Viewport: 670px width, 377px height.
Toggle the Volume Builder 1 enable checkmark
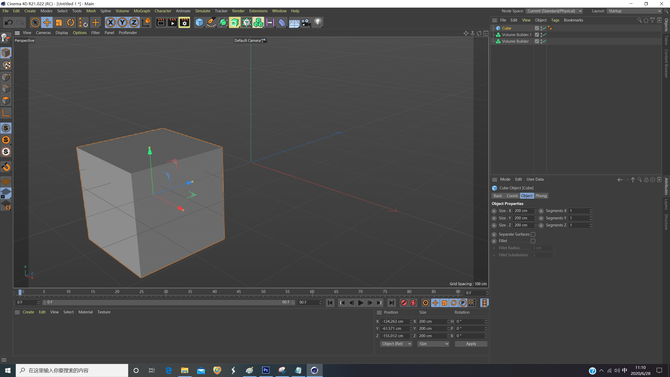[x=544, y=35]
